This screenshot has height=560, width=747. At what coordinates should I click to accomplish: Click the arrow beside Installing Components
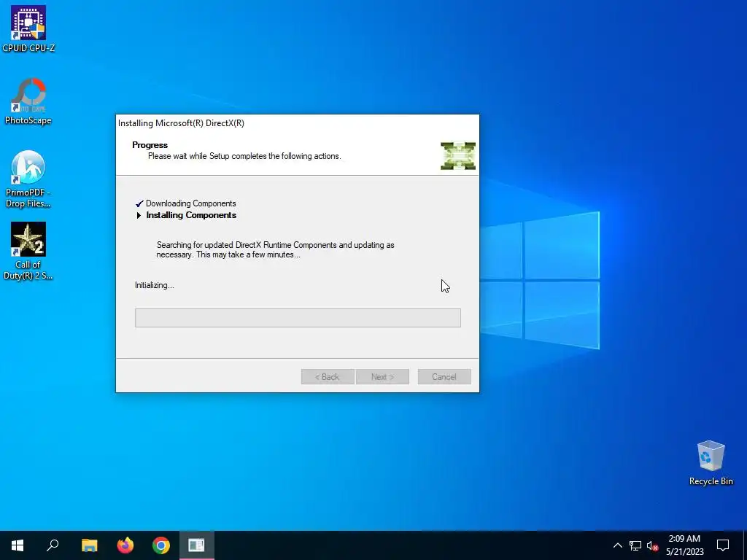coord(139,215)
